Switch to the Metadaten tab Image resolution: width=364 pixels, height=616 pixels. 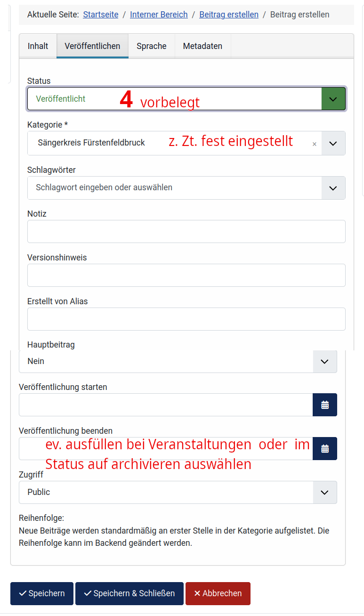(x=202, y=46)
